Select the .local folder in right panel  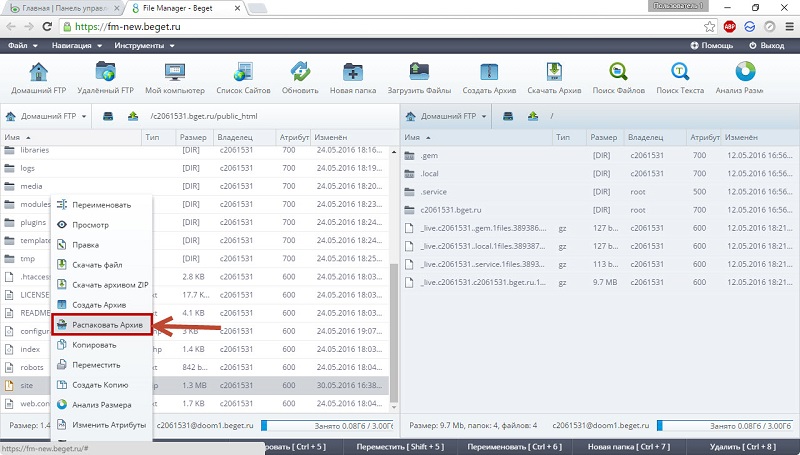point(599,173)
